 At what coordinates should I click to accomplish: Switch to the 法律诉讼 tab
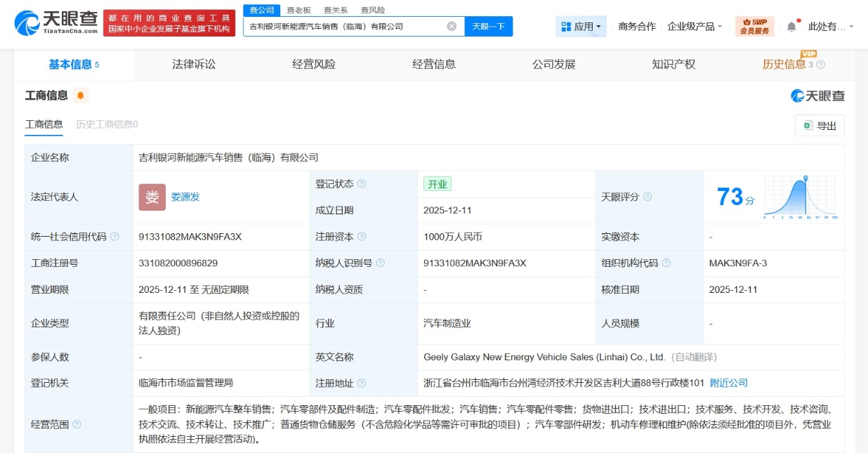coord(194,65)
